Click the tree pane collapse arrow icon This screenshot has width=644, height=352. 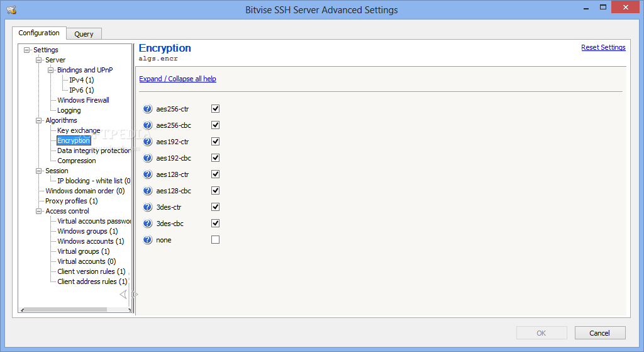click(123, 295)
